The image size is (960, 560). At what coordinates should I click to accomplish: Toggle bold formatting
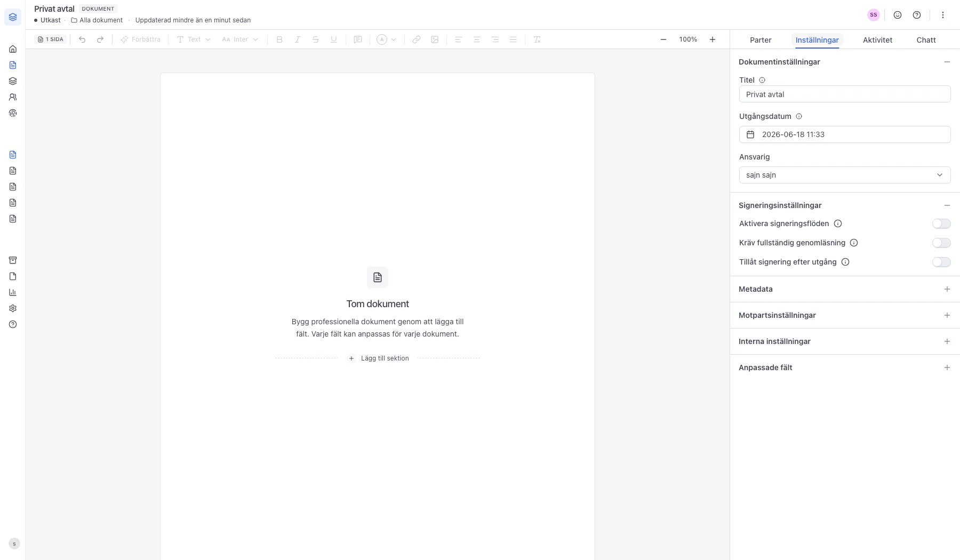(279, 39)
